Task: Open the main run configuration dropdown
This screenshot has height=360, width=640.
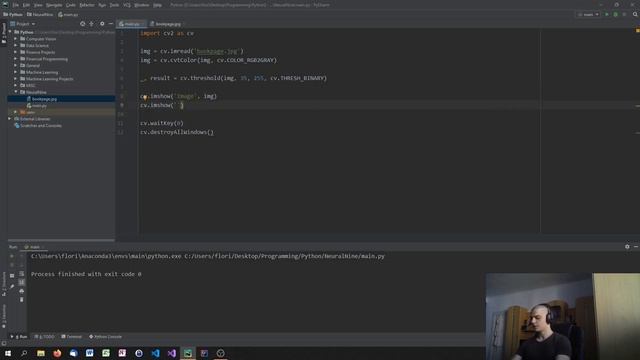Action: 588,14
